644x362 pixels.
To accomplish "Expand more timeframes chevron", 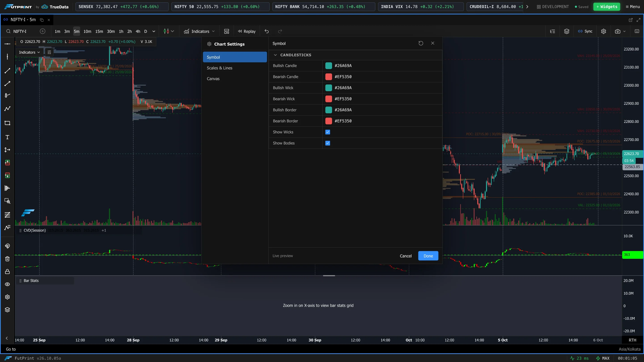I will [154, 31].
